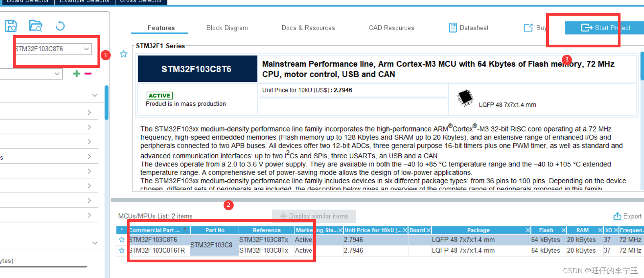644x278 pixels.
Task: Click the Buy button label
Action: click(x=541, y=28)
